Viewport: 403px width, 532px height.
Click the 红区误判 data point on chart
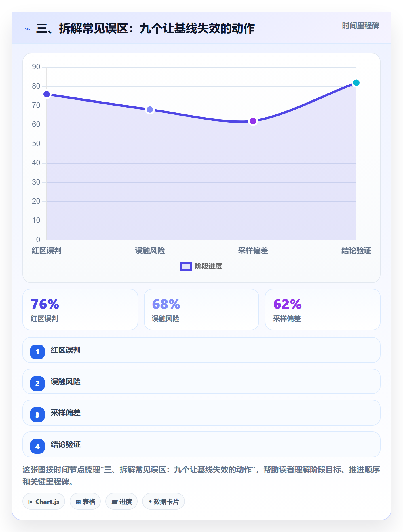click(x=47, y=94)
